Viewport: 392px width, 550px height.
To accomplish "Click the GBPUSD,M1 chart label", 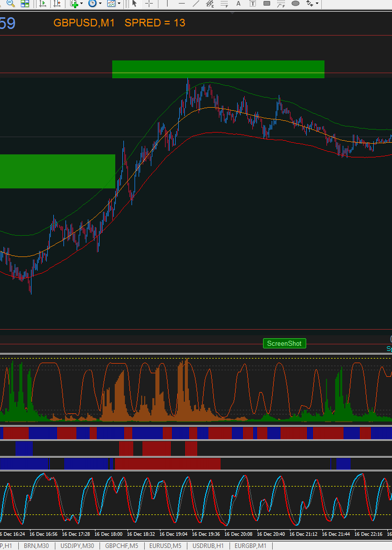I will pyautogui.click(x=84, y=23).
